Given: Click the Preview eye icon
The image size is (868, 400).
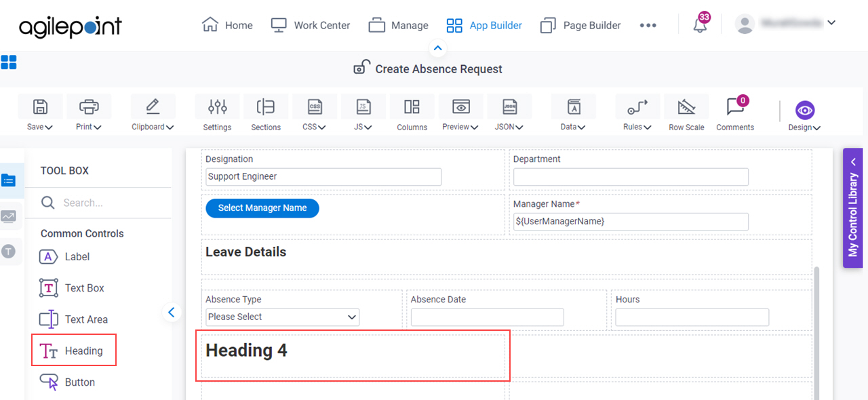Looking at the screenshot, I should (461, 107).
